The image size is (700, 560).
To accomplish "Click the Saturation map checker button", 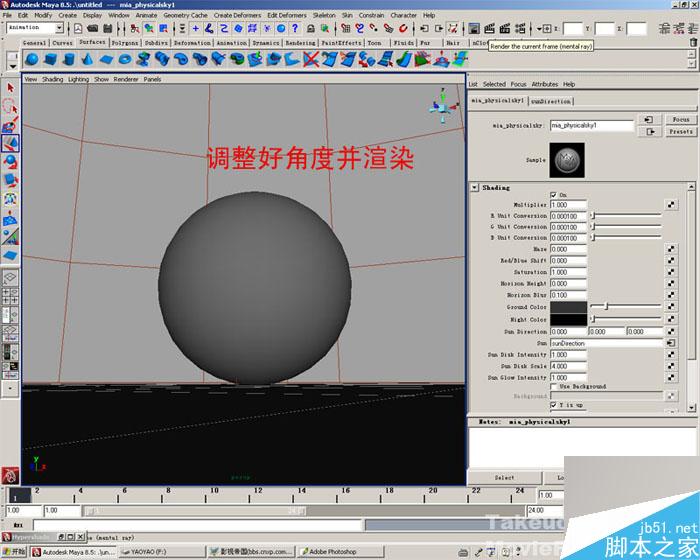I will 671,272.
